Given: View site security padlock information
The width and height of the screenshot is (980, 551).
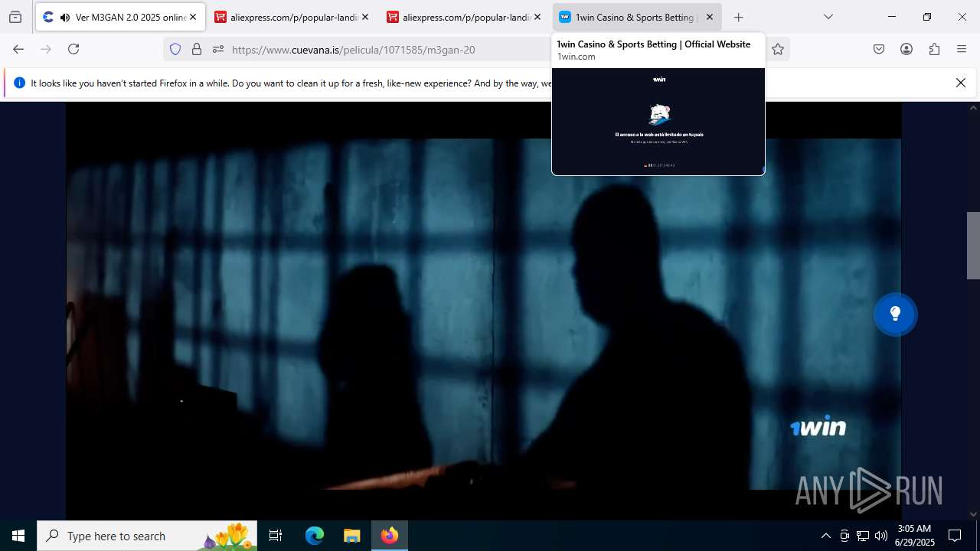Looking at the screenshot, I should pyautogui.click(x=197, y=49).
